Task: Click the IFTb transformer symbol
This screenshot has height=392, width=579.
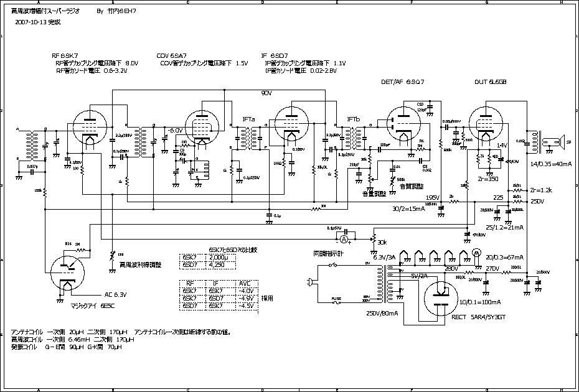Action: pos(353,138)
